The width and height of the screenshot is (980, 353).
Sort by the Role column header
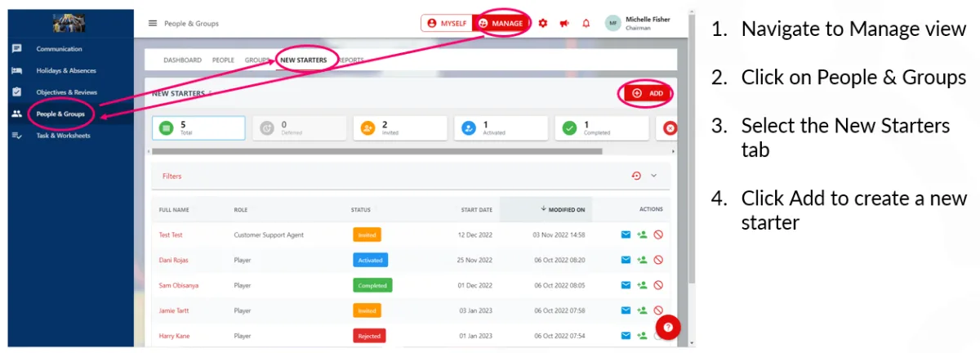[x=241, y=210]
